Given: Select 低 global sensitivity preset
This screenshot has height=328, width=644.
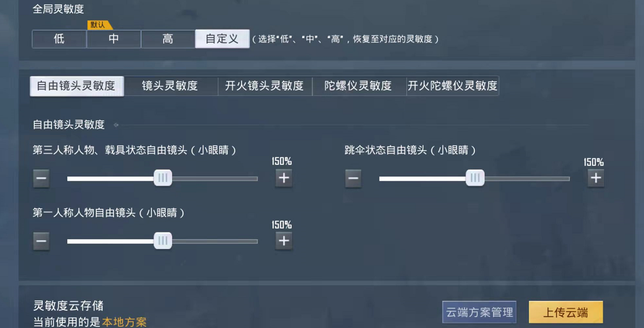Looking at the screenshot, I should (x=59, y=39).
